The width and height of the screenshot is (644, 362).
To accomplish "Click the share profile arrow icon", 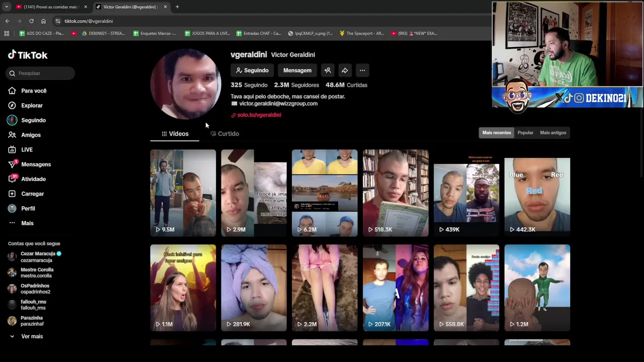I will click(345, 70).
